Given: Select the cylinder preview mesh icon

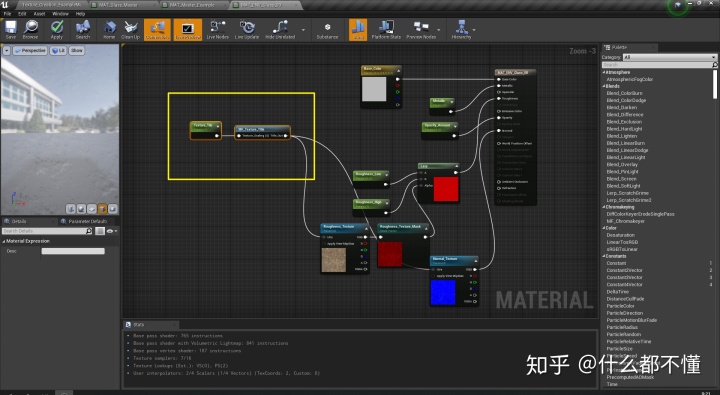Looking at the screenshot, I should 71,209.
